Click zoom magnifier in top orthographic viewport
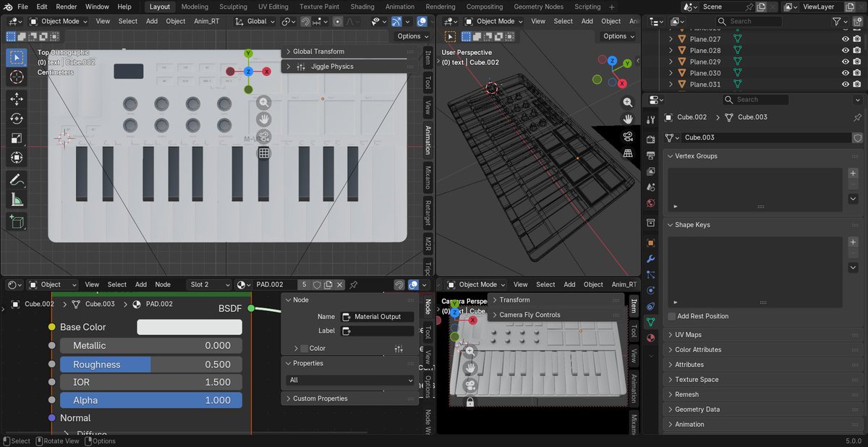The height and width of the screenshot is (447, 868). (x=264, y=103)
